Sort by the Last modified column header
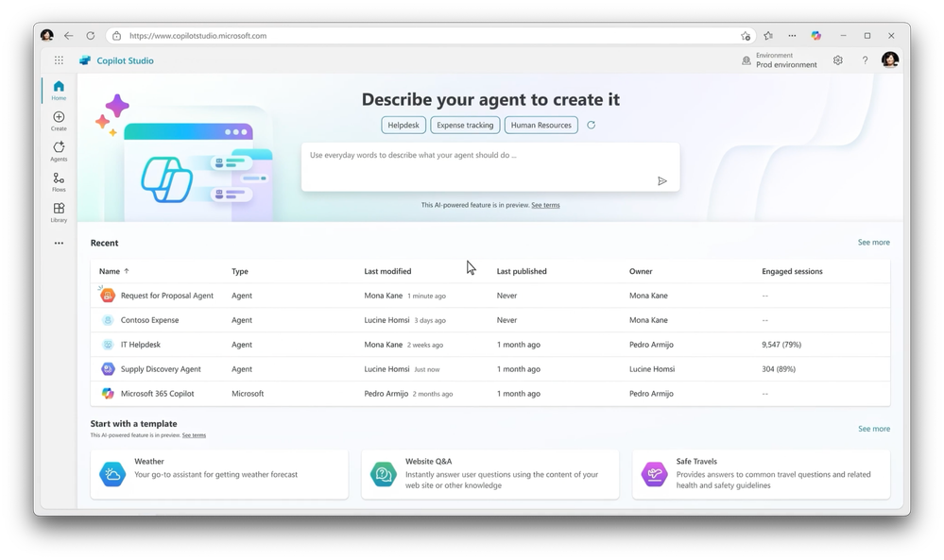944x560 pixels. pos(387,271)
